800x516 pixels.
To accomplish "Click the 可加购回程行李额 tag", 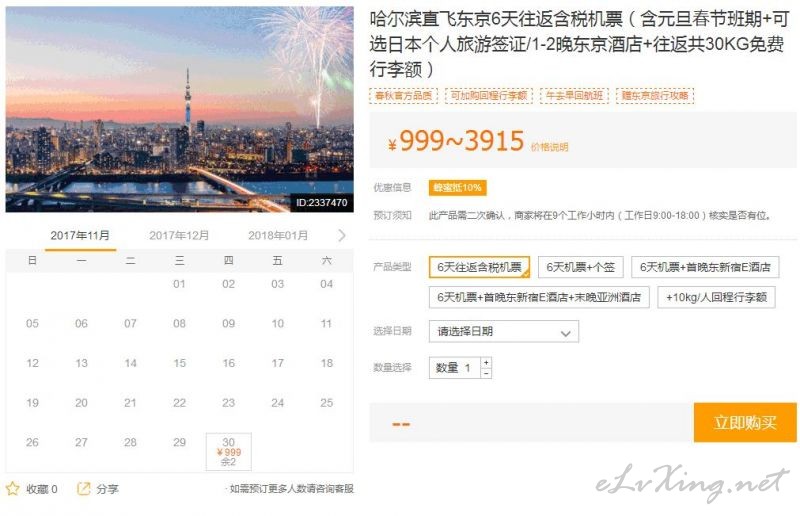I will point(489,95).
